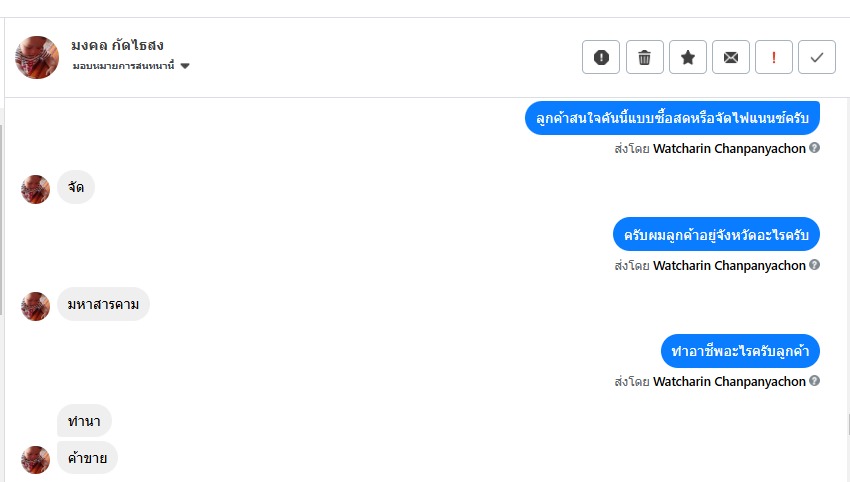Click customer avatar beside "มหาสารคาม" reply
850x482 pixels.
[x=36, y=306]
